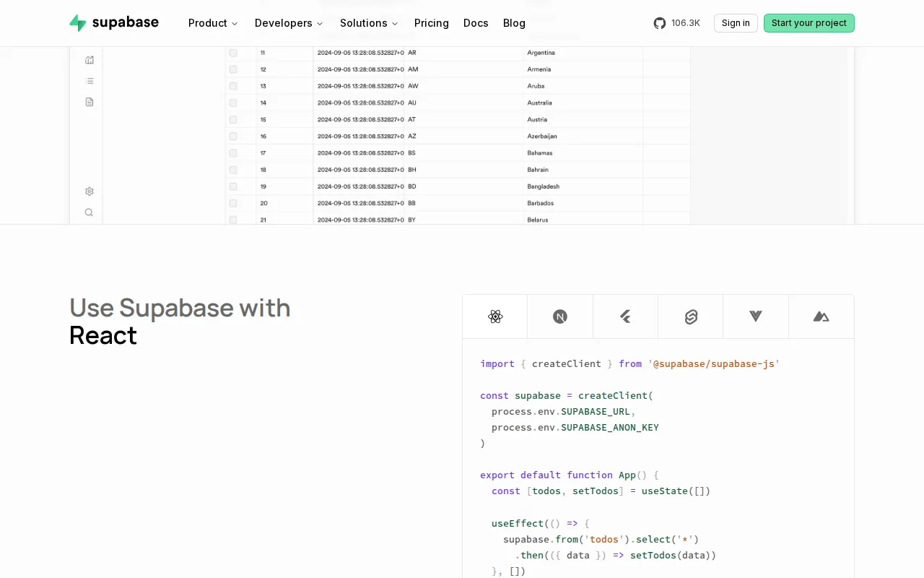Viewport: 924px width, 578px height.
Task: Open the GitHub icon link
Action: pyautogui.click(x=660, y=23)
